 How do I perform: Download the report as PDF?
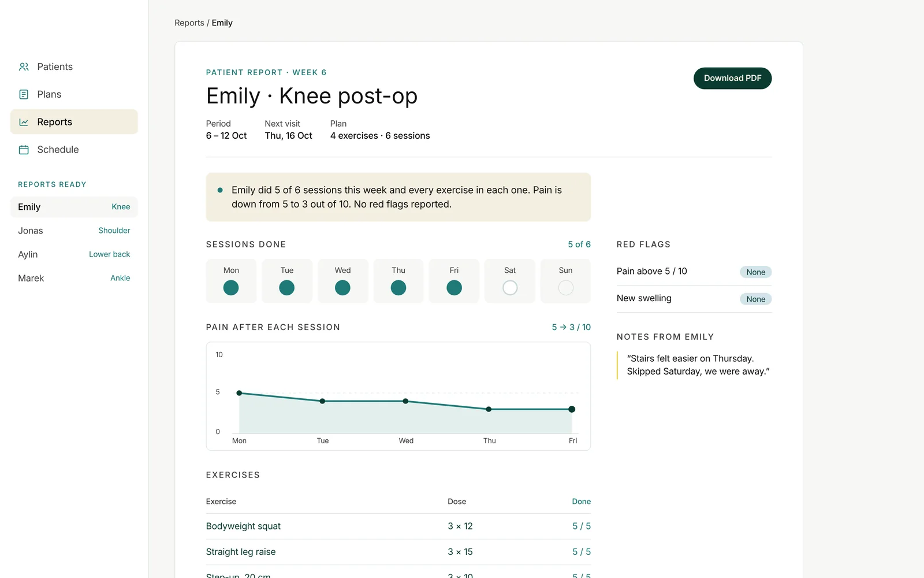coord(732,78)
